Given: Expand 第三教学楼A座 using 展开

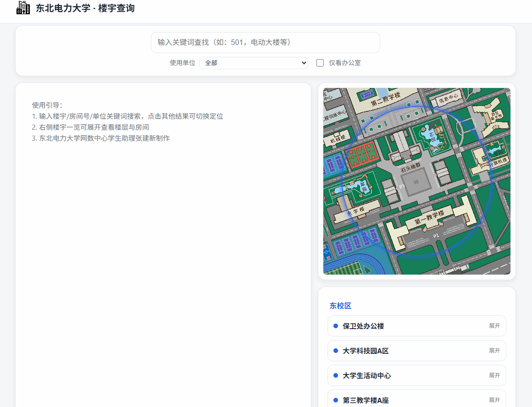Looking at the screenshot, I should (x=494, y=400).
